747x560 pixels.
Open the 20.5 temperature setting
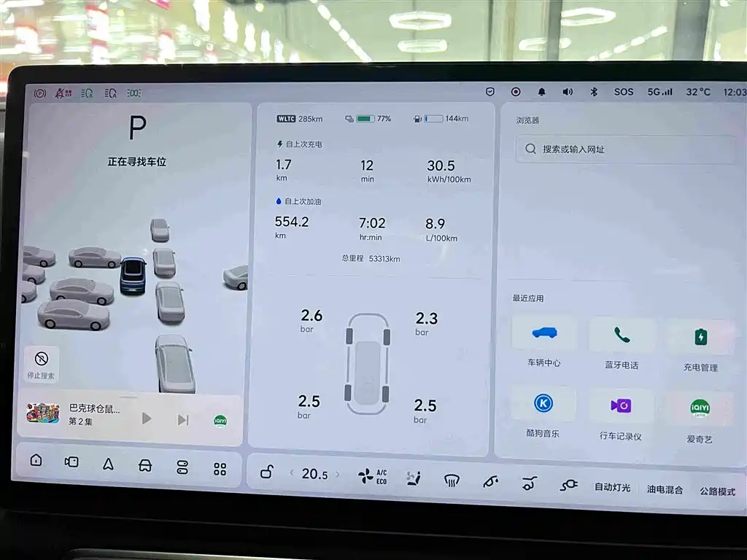tap(314, 474)
